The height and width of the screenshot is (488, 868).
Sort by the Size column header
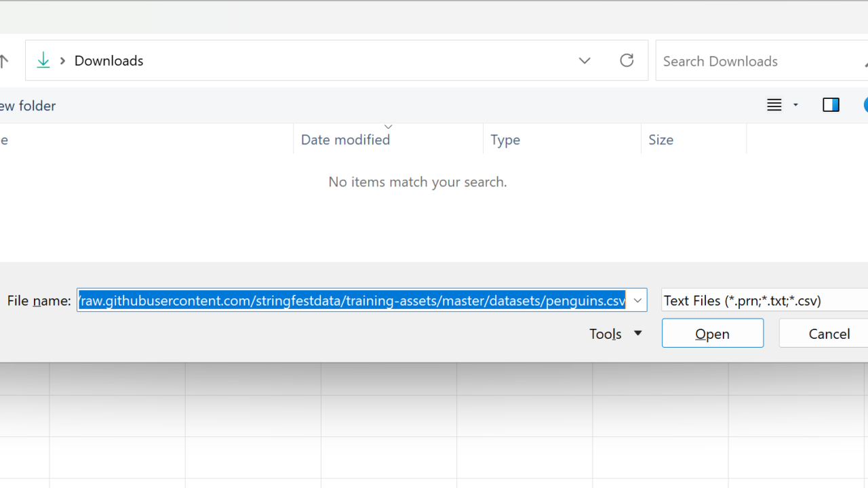(x=660, y=140)
